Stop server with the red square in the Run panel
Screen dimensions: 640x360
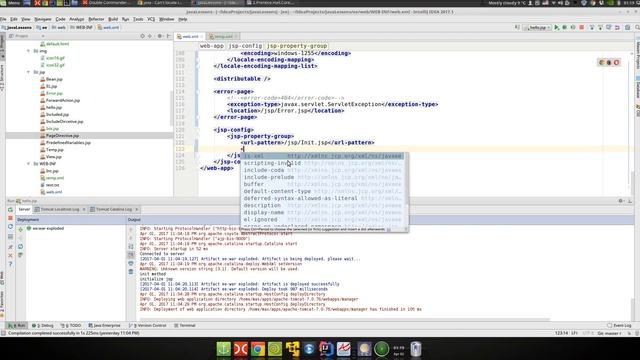[x=10, y=218]
